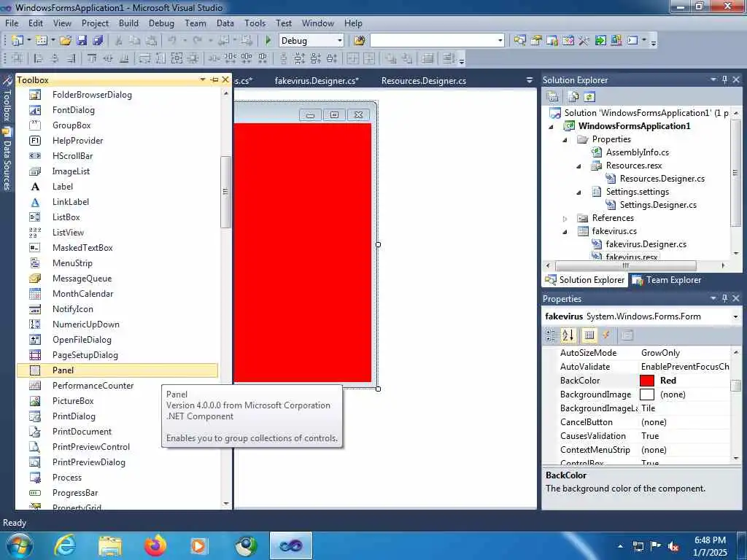The image size is (747, 560).
Task: Toggle Alphabetical sort in Properties
Action: [x=568, y=335]
